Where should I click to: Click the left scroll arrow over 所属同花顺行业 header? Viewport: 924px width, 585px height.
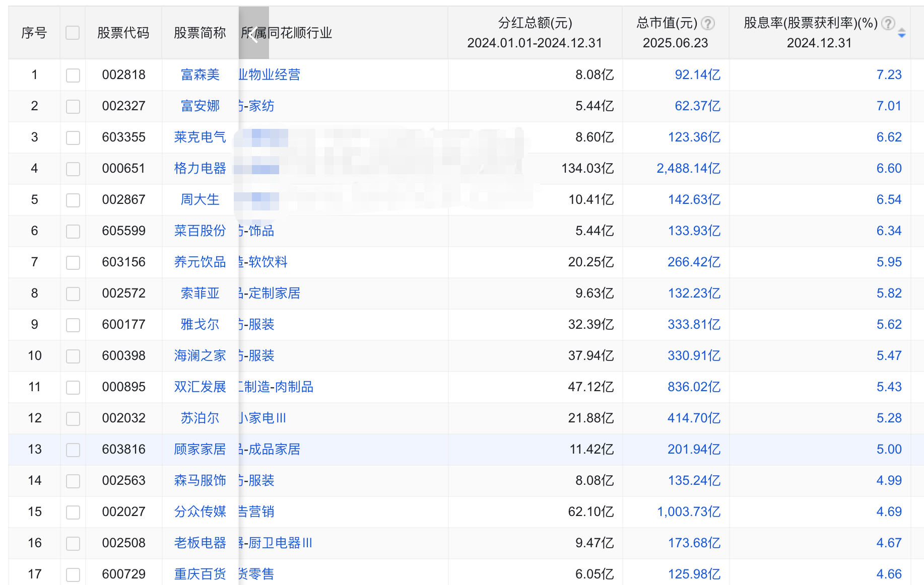[253, 33]
